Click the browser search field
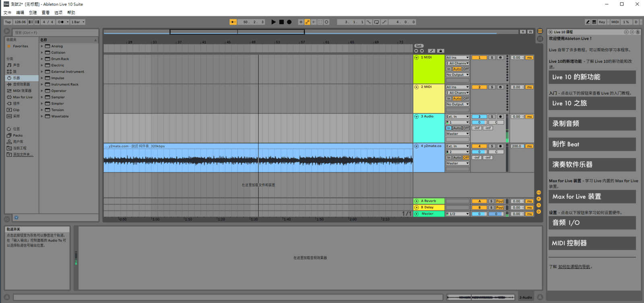 tap(56, 33)
